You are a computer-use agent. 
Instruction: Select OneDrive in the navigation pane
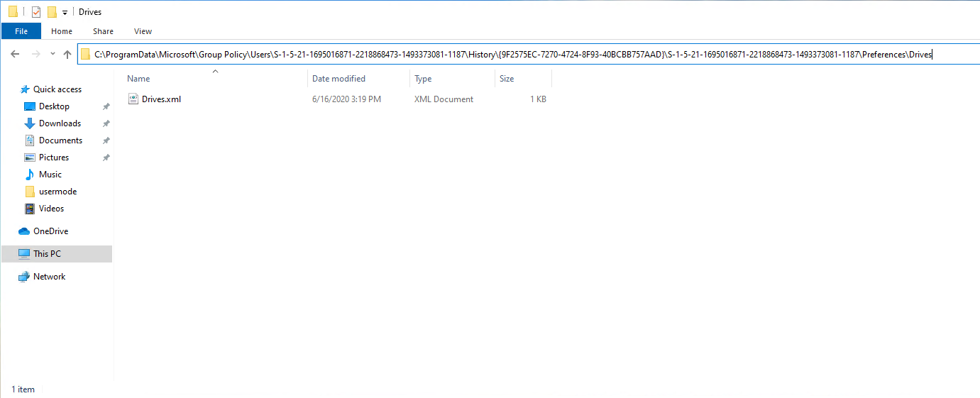click(x=50, y=231)
